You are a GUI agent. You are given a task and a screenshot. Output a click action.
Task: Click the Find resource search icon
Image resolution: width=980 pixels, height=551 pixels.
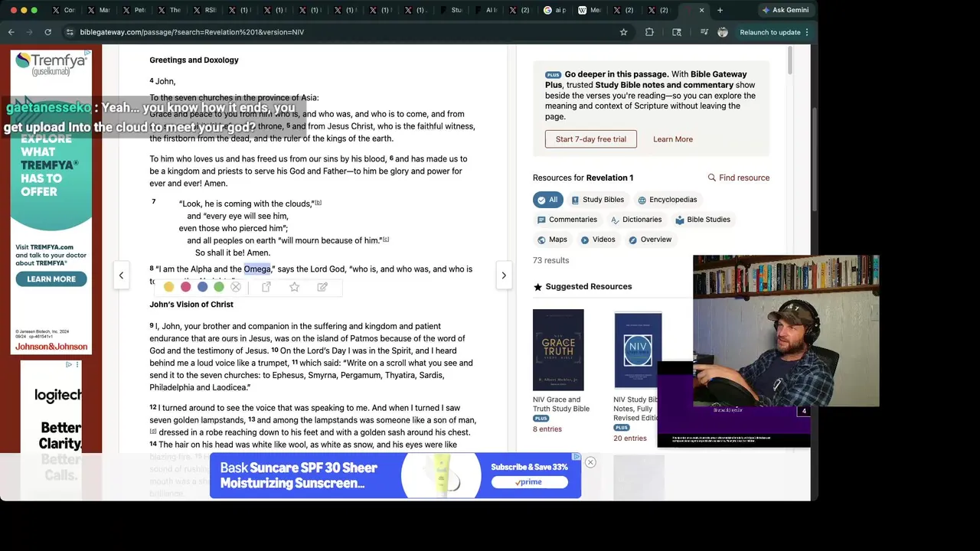(x=712, y=178)
